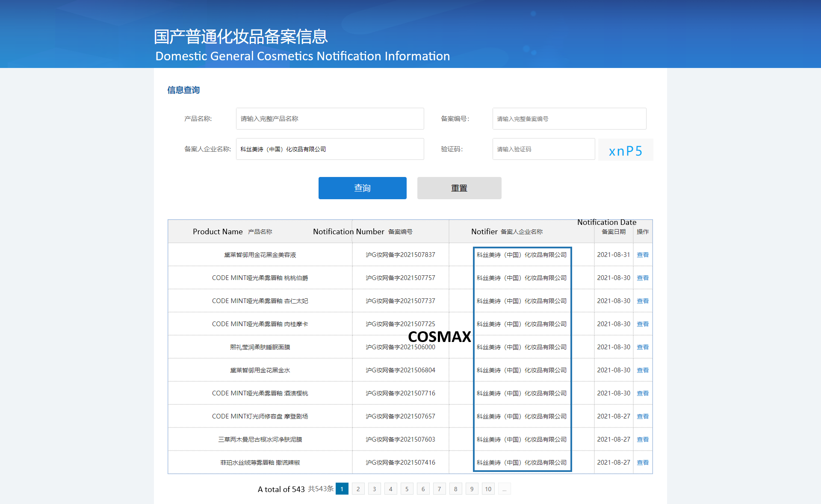Click product name 熙礼莹润柔肤睡眠面膜
The width and height of the screenshot is (821, 504).
260,347
